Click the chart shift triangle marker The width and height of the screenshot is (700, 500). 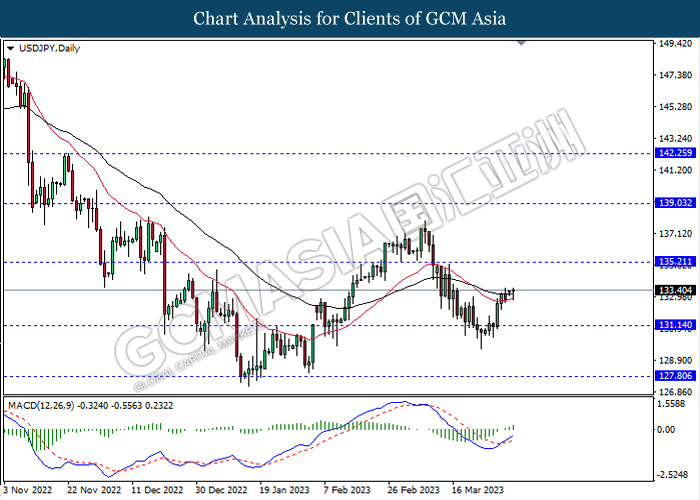[521, 43]
